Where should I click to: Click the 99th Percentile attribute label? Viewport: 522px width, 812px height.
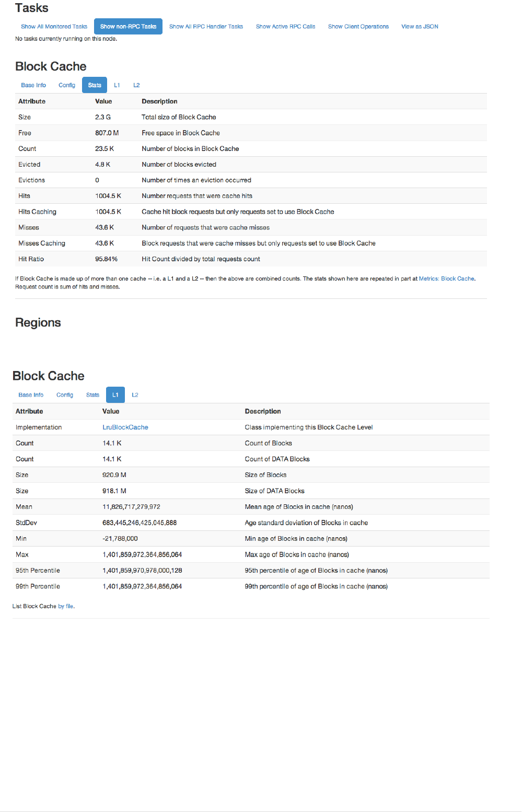[38, 587]
